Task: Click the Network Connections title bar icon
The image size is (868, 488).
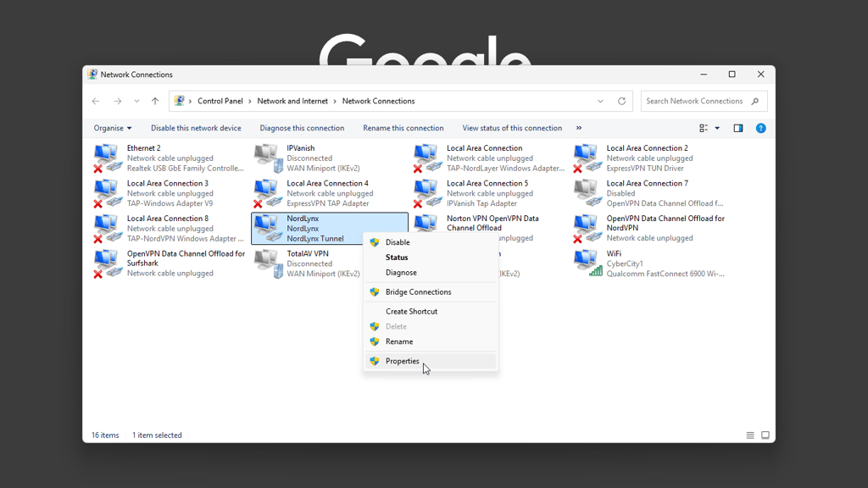Action: [x=92, y=75]
